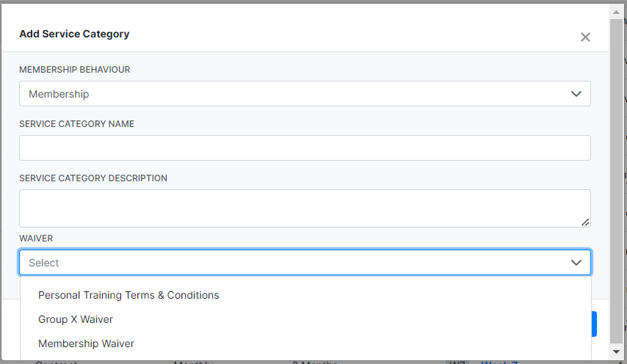This screenshot has height=364, width=627.
Task: Grab the description textarea resize handle
Action: [x=585, y=222]
